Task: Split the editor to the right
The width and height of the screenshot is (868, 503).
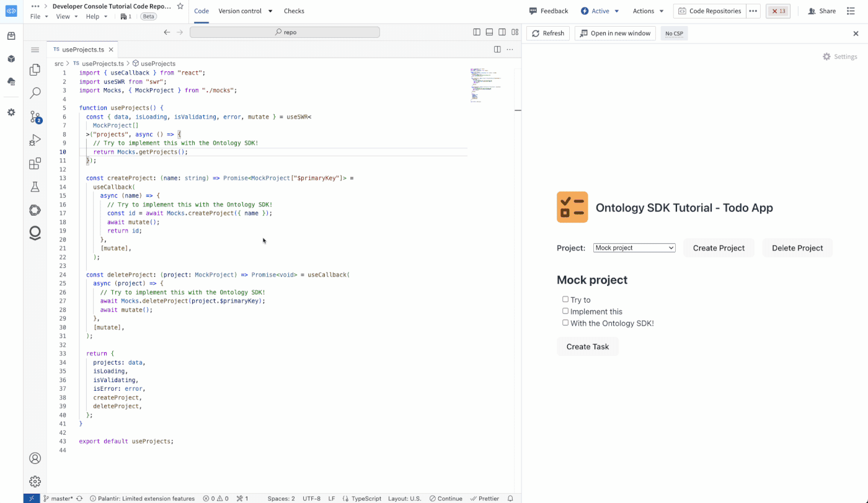Action: click(497, 50)
